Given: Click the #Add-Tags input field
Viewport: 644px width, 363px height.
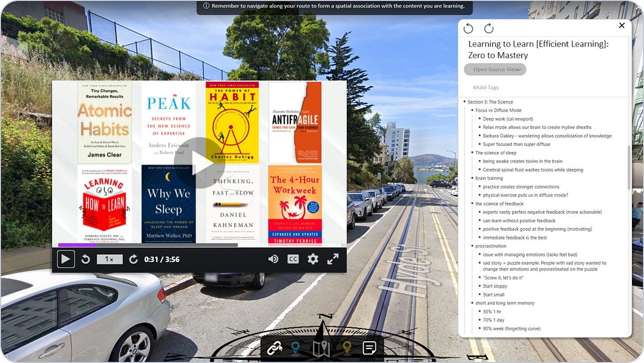Looking at the screenshot, I should coord(484,87).
